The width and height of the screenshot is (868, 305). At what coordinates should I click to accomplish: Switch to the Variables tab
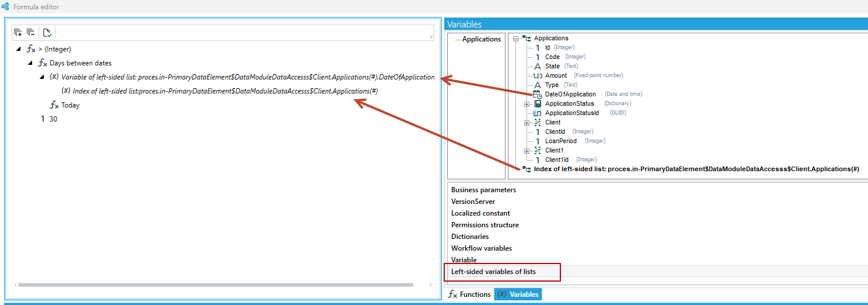pos(518,294)
